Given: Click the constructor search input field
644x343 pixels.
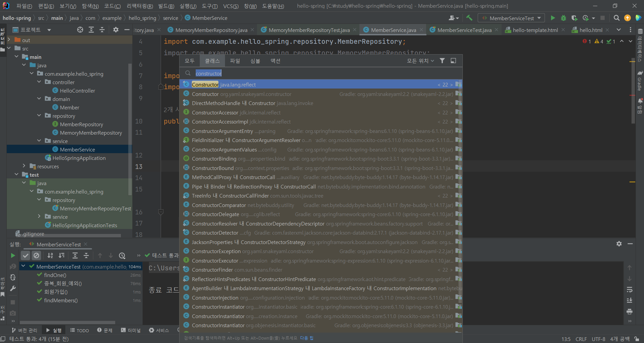Looking at the screenshot, I should point(321,73).
